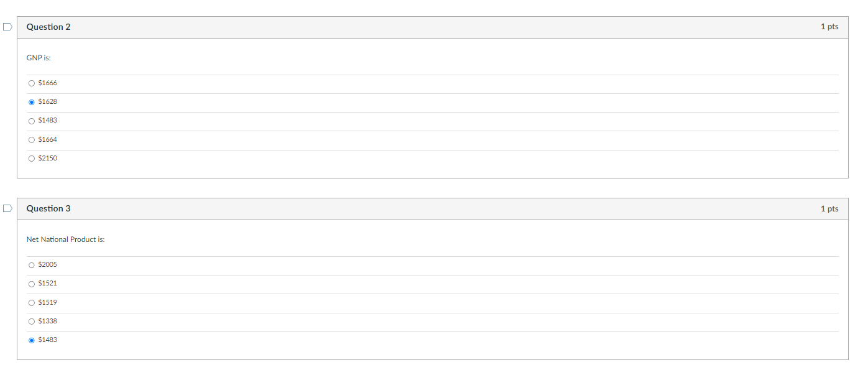Click the Question 2 header
The image size is (868, 375).
[x=48, y=27]
